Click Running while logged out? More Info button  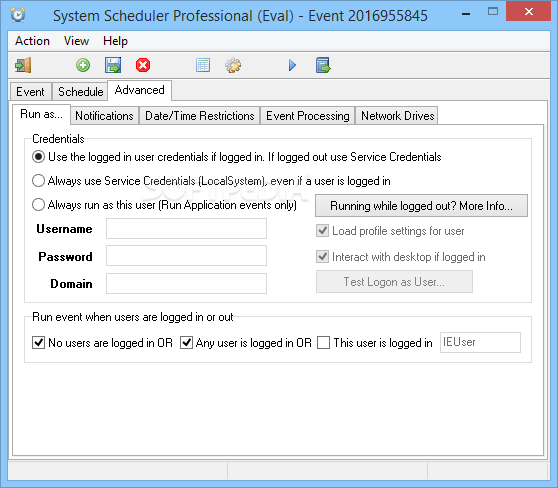click(x=421, y=205)
